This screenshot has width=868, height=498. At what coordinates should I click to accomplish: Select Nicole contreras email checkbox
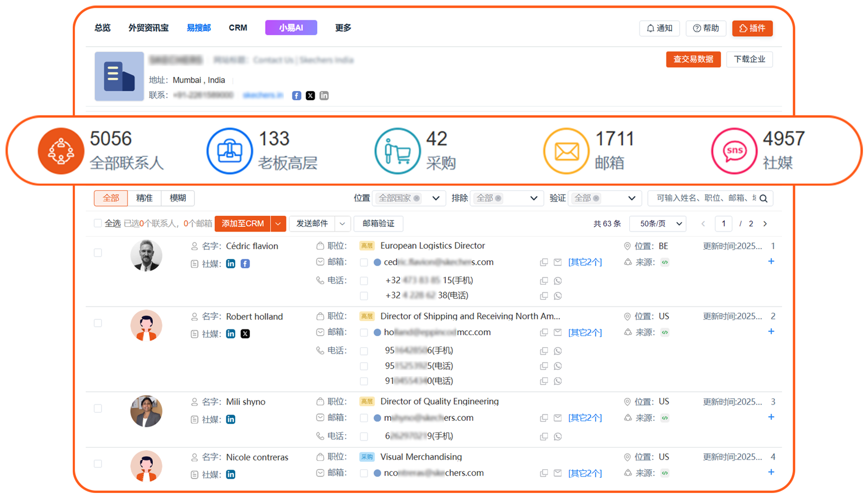(364, 473)
